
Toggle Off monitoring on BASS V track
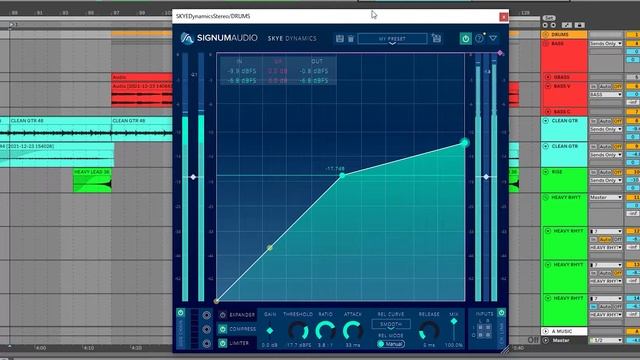click(x=618, y=87)
